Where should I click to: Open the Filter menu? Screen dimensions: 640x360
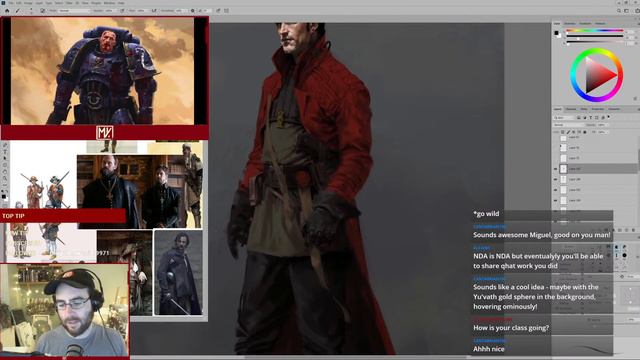69,3
